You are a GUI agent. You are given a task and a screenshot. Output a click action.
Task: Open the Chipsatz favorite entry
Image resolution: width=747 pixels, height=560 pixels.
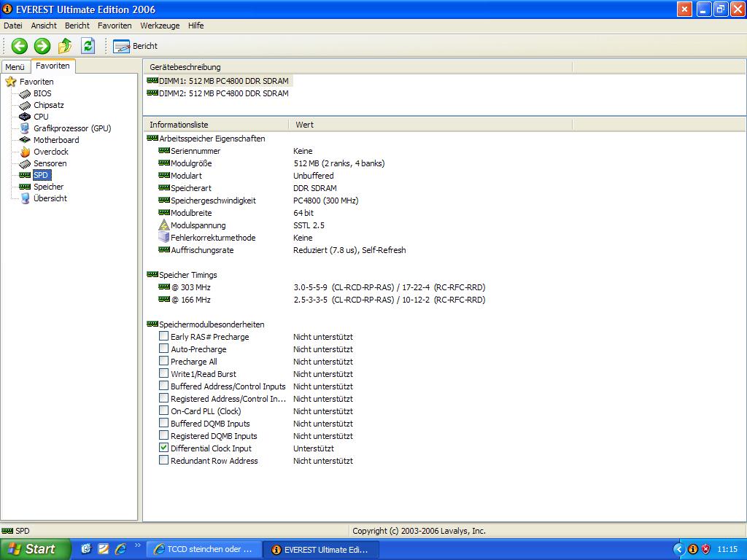click(42, 105)
